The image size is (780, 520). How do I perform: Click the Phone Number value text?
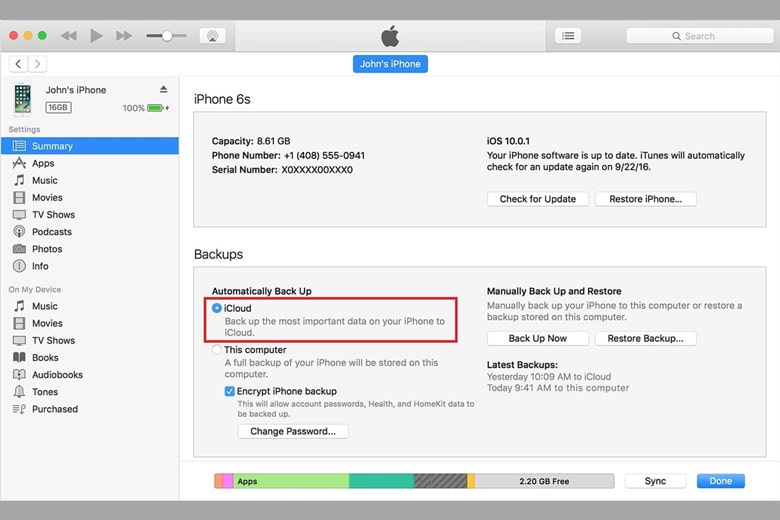point(324,155)
